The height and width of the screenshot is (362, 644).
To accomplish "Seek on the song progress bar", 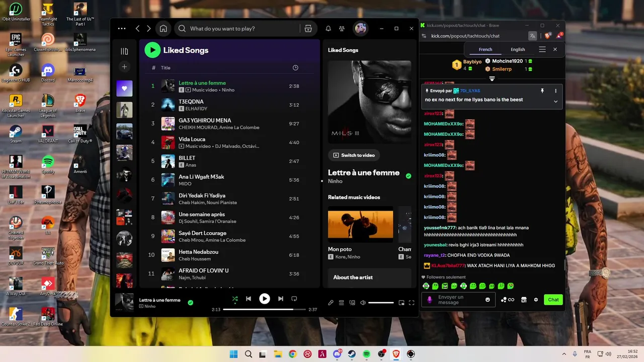I will click(264, 310).
